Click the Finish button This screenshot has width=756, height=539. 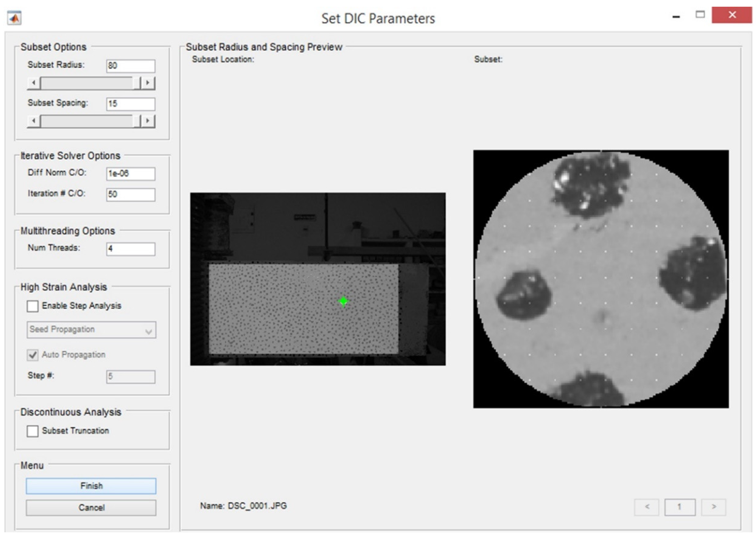click(x=91, y=486)
